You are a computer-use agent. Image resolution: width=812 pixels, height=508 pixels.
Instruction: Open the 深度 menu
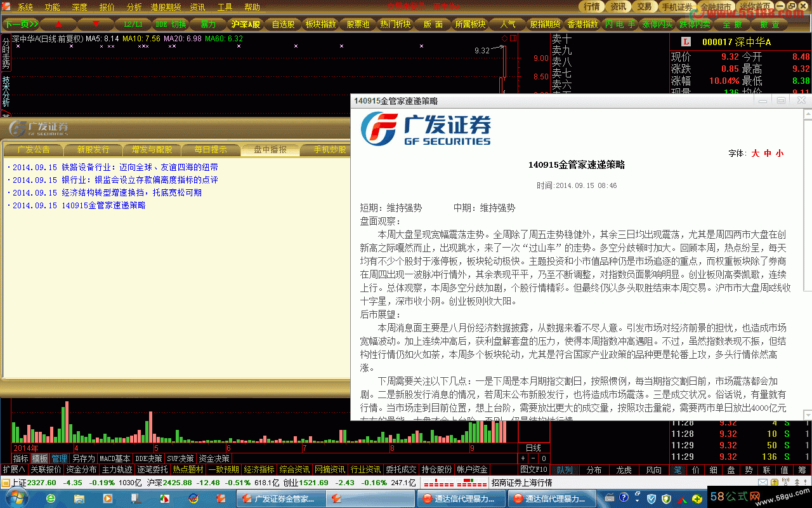pos(79,7)
